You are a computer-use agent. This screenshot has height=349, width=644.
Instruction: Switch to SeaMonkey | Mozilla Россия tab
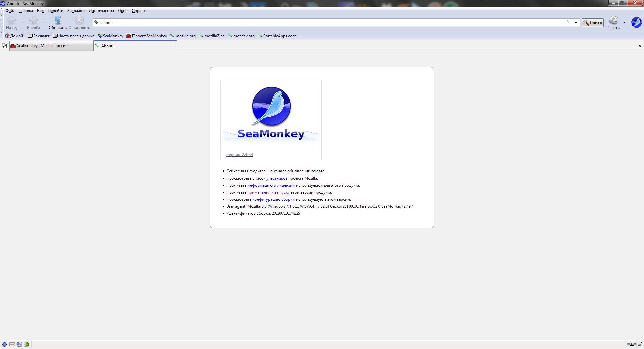pyautogui.click(x=51, y=46)
